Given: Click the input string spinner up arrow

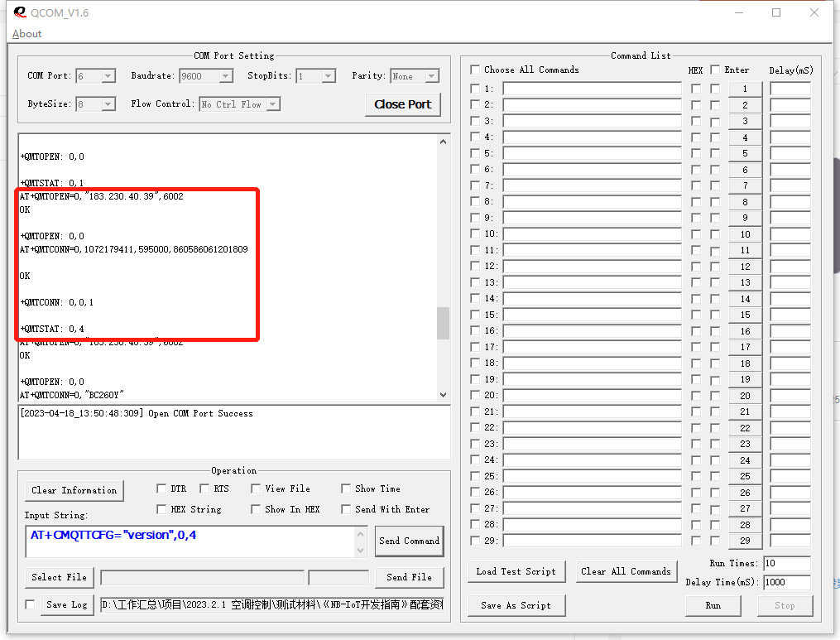Looking at the screenshot, I should pyautogui.click(x=361, y=534).
